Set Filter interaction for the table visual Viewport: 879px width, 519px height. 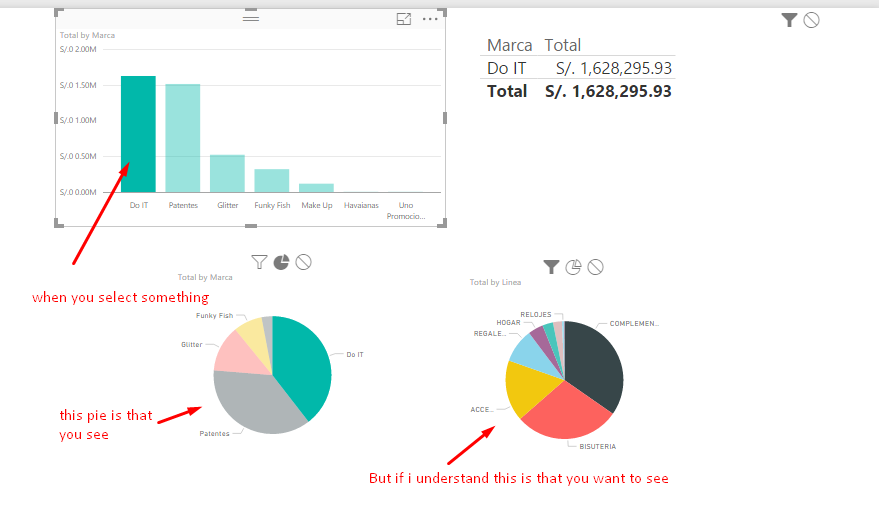point(789,20)
